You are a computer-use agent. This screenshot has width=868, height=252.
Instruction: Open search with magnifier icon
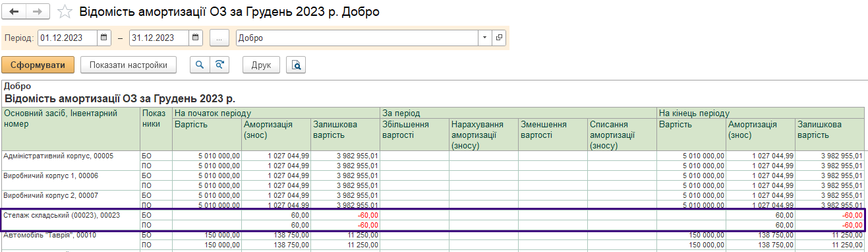199,65
